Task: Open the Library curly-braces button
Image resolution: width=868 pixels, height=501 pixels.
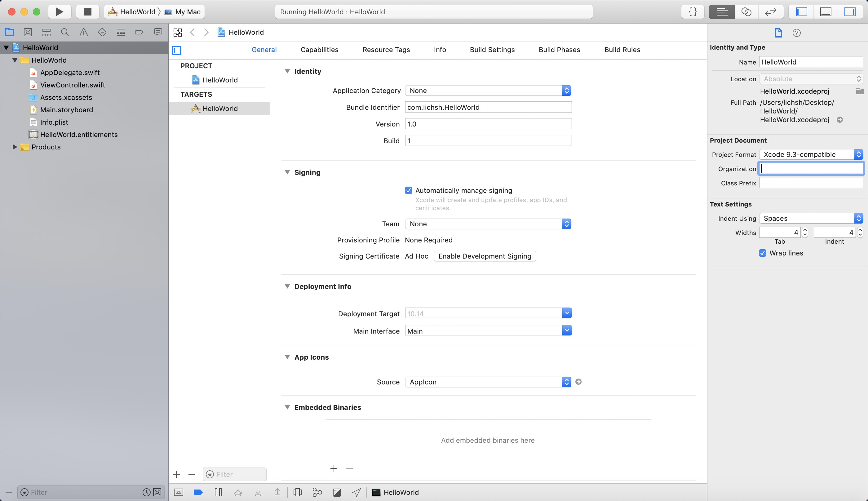Action: [x=693, y=12]
